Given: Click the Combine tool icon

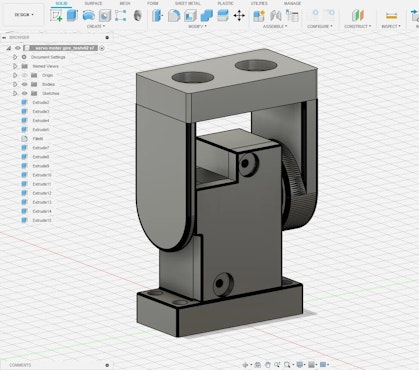Looking at the screenshot, I should click(x=206, y=15).
